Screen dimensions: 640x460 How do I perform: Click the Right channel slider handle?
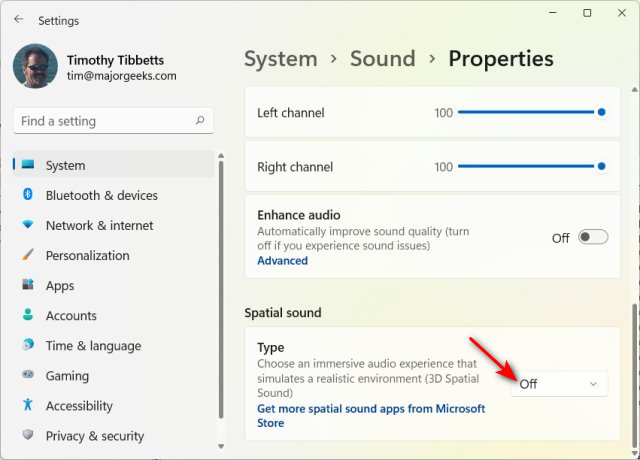(x=601, y=166)
